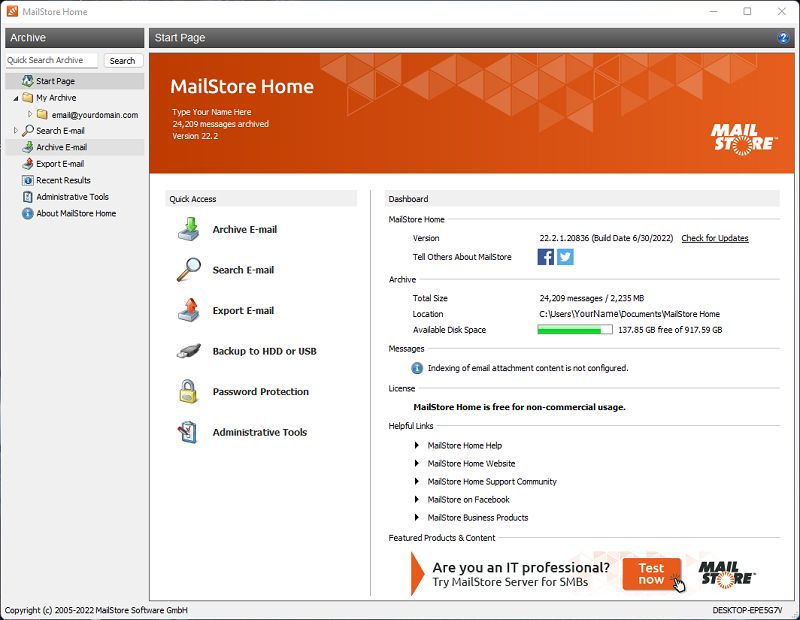Click the Are you an IT professional banner text

pyautogui.click(x=521, y=567)
